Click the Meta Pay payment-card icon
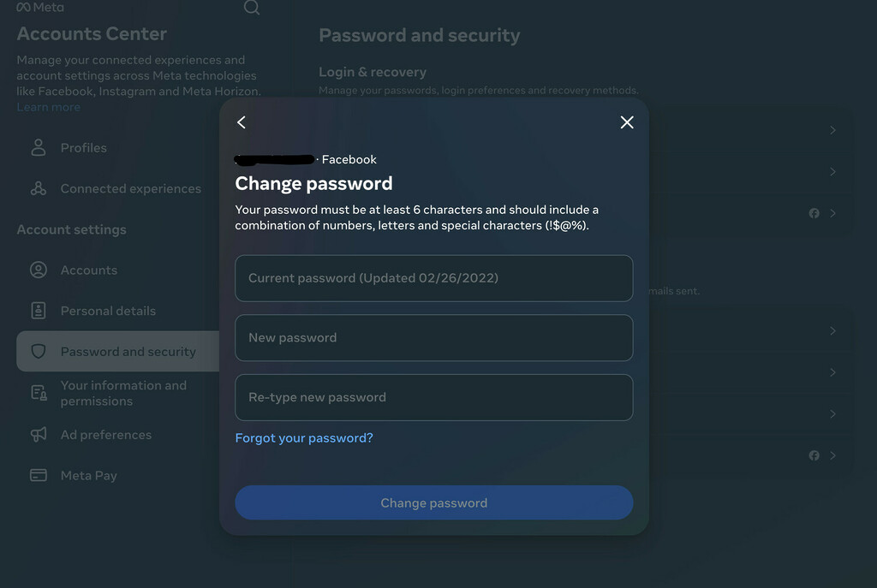 click(38, 475)
